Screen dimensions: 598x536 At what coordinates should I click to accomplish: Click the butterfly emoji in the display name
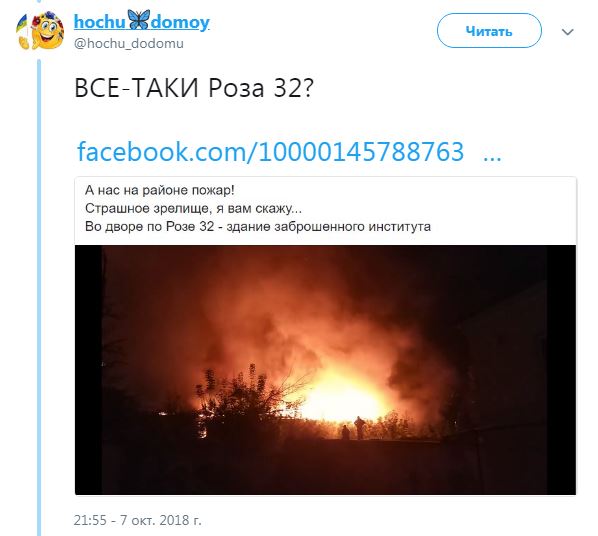pyautogui.click(x=138, y=20)
